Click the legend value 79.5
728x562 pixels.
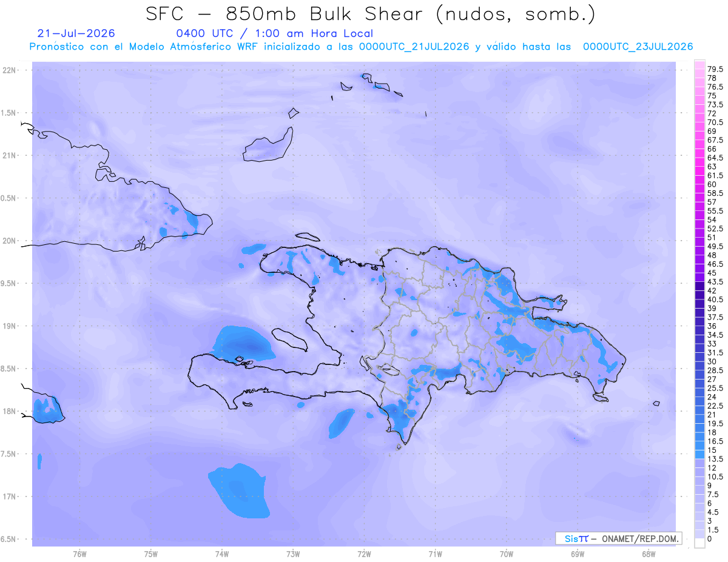pos(715,70)
